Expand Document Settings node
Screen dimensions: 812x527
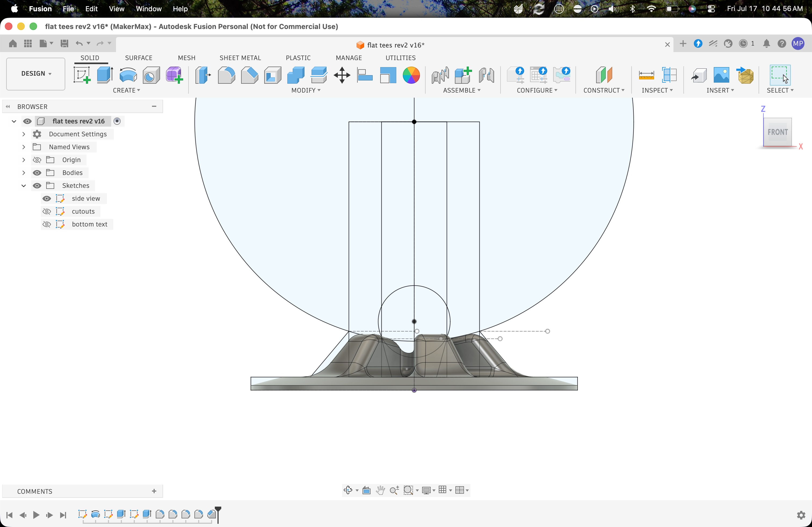point(24,134)
